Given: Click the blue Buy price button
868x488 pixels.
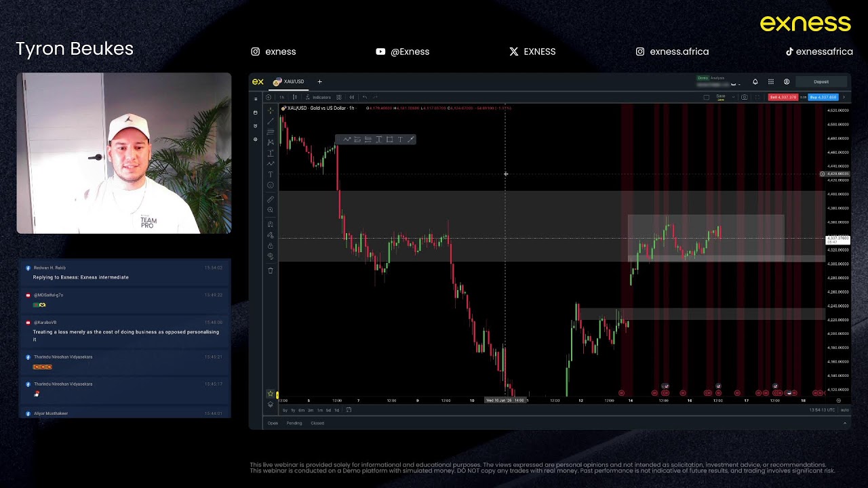Looking at the screenshot, I should tap(823, 97).
